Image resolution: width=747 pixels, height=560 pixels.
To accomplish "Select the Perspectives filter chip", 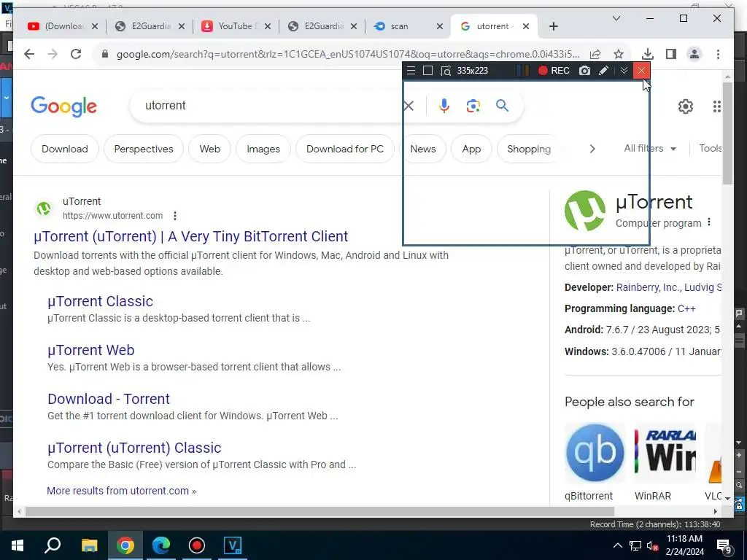I will [x=144, y=149].
